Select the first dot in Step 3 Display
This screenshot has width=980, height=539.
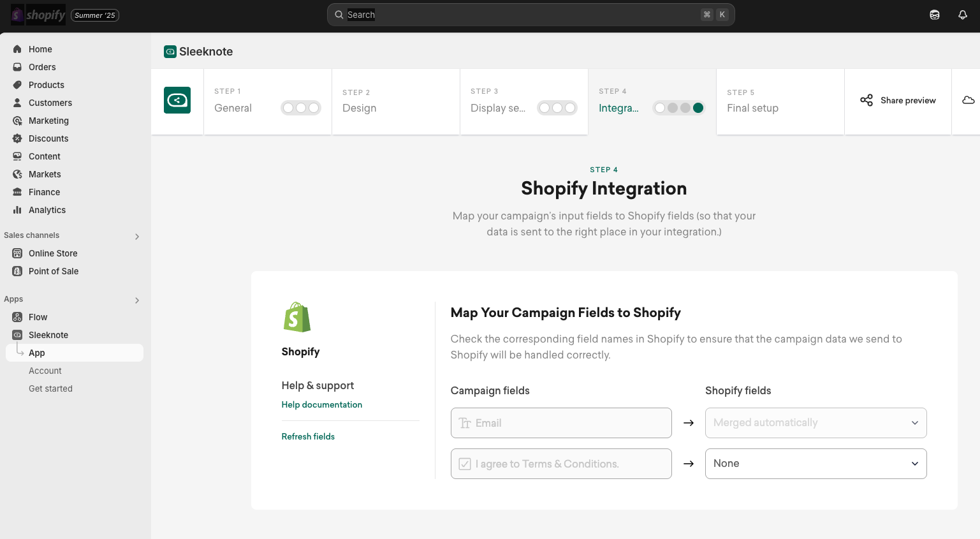pos(545,108)
